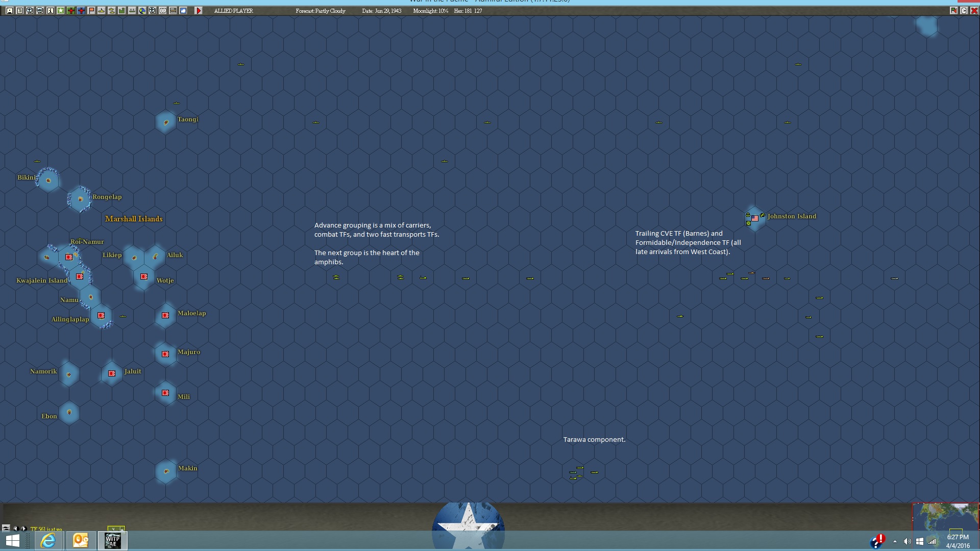This screenshot has width=980, height=551.
Task: Select the Japanese base at Ailinglaplap
Action: 101,315
